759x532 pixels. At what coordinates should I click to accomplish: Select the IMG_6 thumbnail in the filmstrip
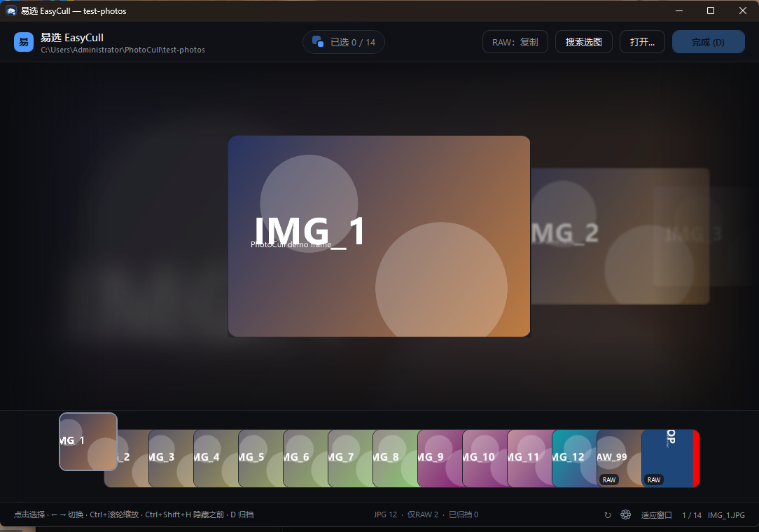305,458
